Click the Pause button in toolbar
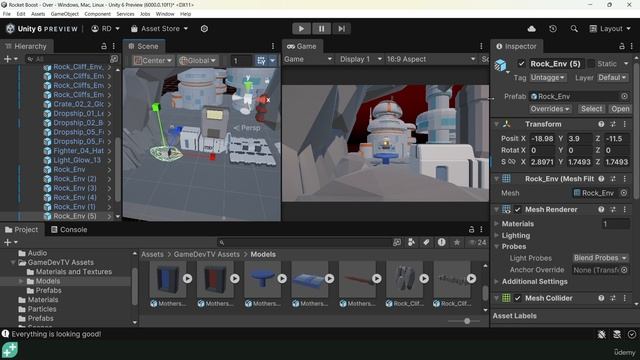The height and width of the screenshot is (360, 640). 321,29
